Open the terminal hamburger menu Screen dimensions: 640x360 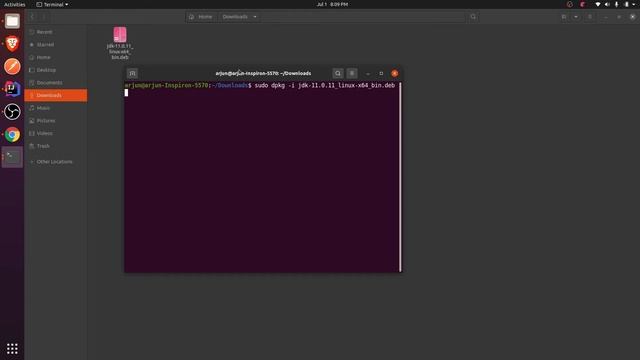(352, 73)
